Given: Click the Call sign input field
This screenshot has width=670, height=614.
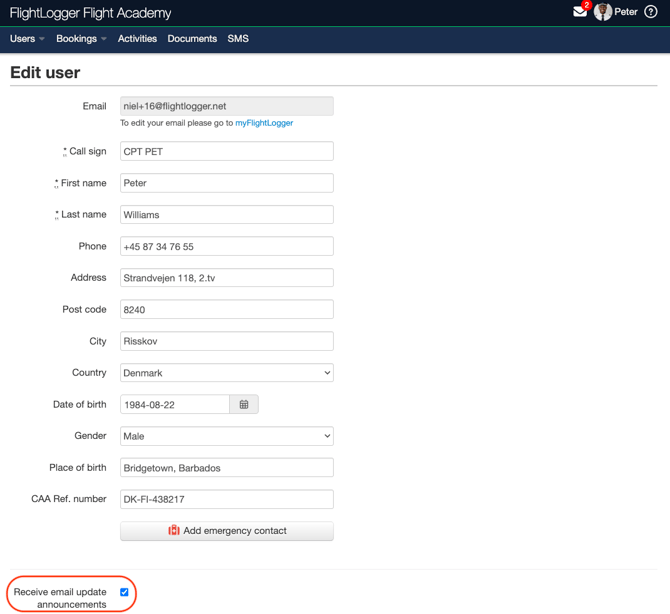Looking at the screenshot, I should pyautogui.click(x=226, y=151).
